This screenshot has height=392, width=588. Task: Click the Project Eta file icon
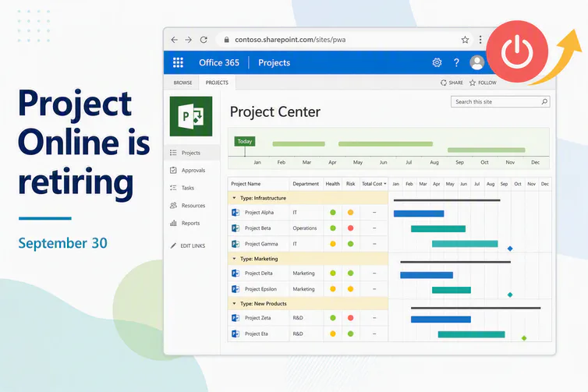coord(236,334)
